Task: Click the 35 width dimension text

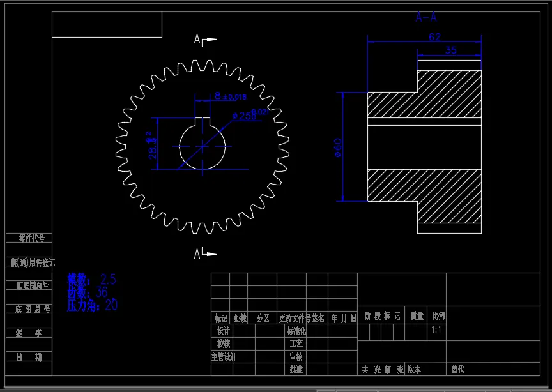Action: (x=450, y=50)
